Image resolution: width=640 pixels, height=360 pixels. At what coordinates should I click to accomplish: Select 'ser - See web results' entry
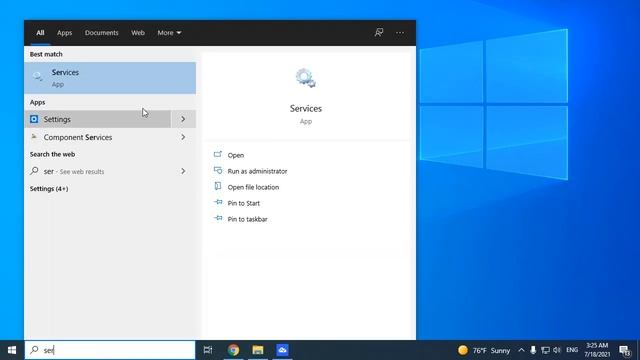click(x=98, y=171)
